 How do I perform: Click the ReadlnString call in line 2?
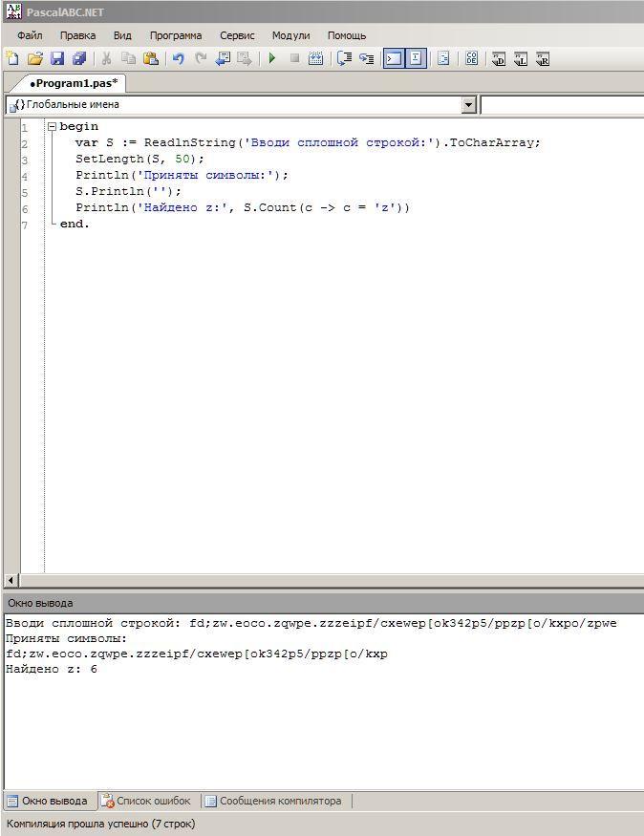[190, 143]
